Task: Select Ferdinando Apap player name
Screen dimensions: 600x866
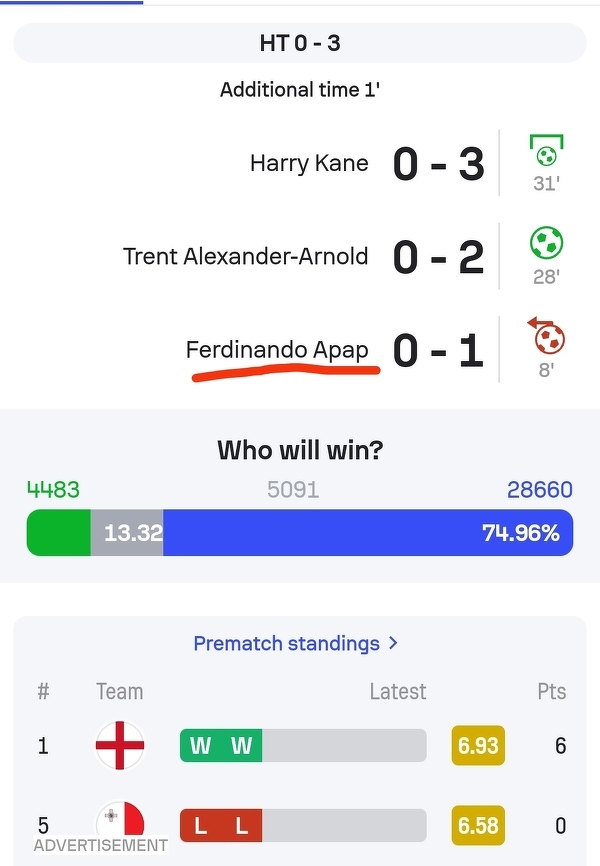Action: pos(277,350)
